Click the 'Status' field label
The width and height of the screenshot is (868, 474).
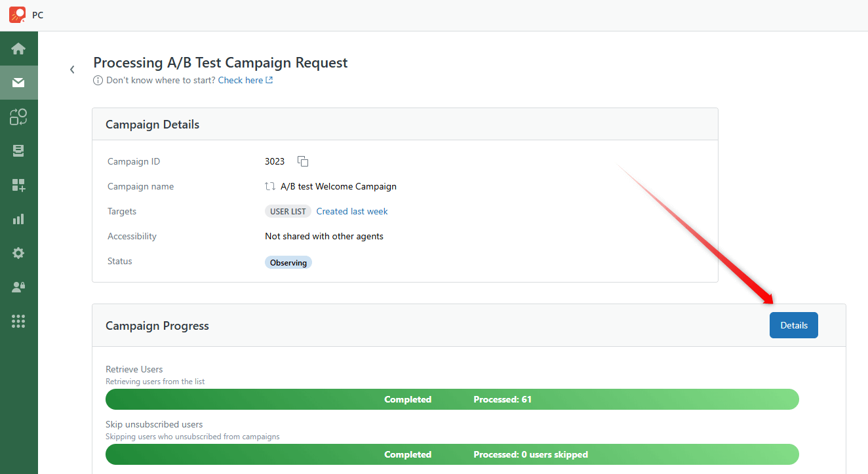point(120,261)
